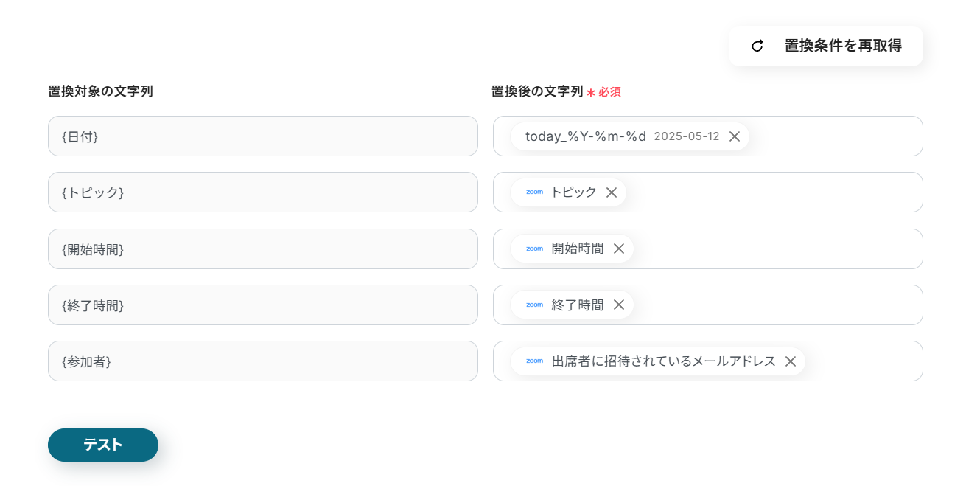The image size is (980, 486).
Task: Click the Zoom icon on トピック tag
Action: [x=534, y=192]
